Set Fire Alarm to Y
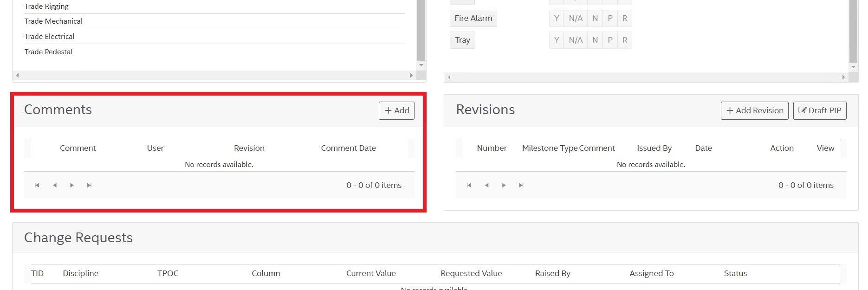Viewport: 868px width, 290px height. [557, 18]
